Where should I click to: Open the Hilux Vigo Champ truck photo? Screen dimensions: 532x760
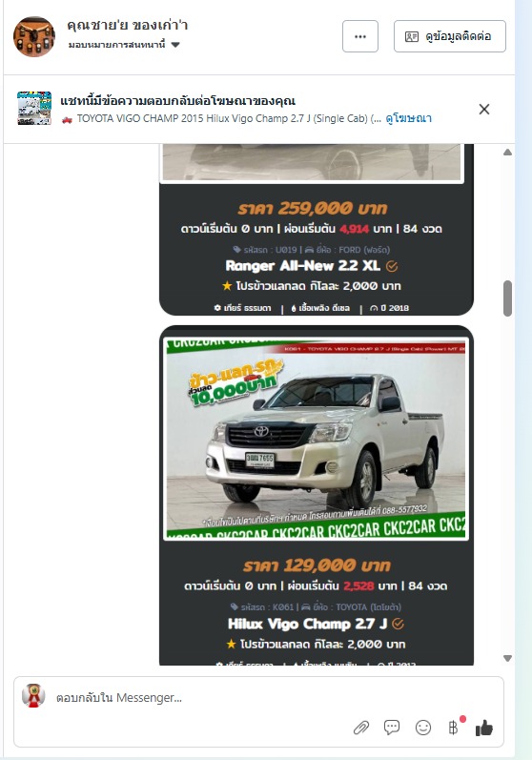point(316,438)
